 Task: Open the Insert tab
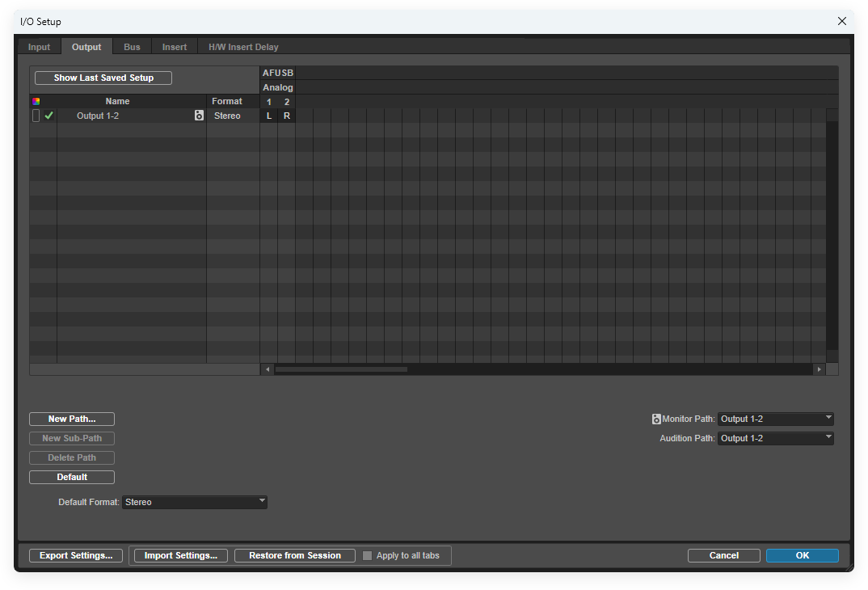coord(175,47)
